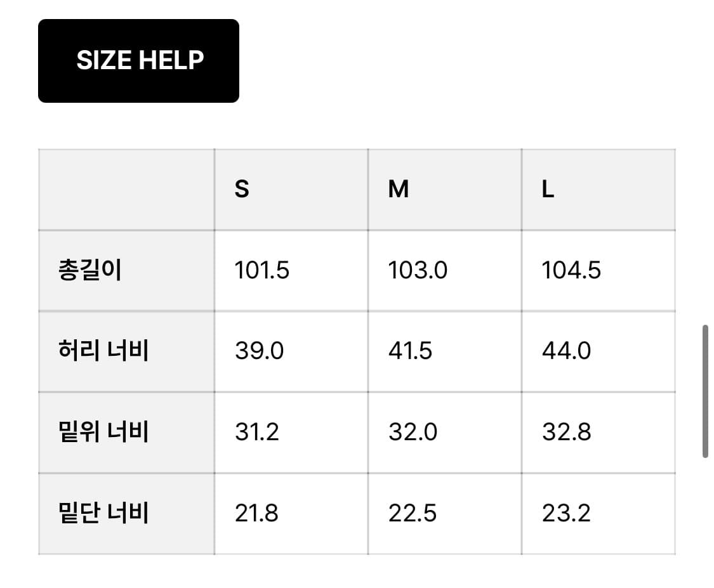Click the 41.5 waist width cell
This screenshot has height=588, width=714.
pos(411,351)
